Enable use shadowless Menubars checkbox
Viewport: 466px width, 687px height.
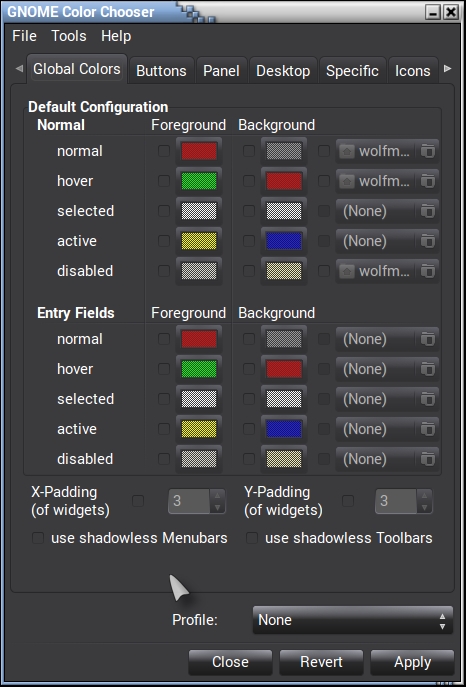[38, 538]
